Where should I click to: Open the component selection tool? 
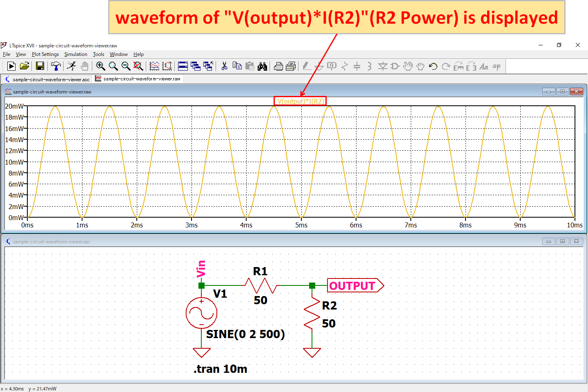pos(395,66)
